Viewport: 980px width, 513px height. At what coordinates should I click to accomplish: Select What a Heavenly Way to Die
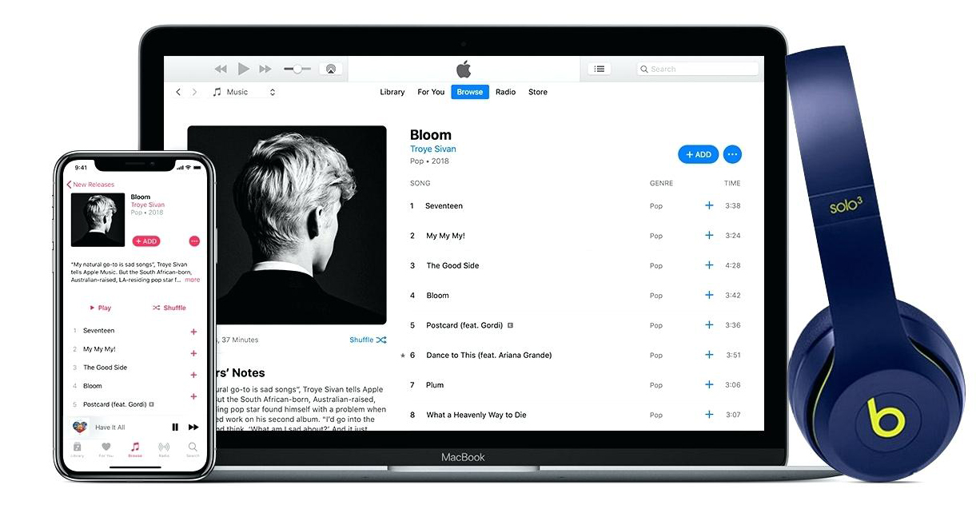[x=476, y=415]
